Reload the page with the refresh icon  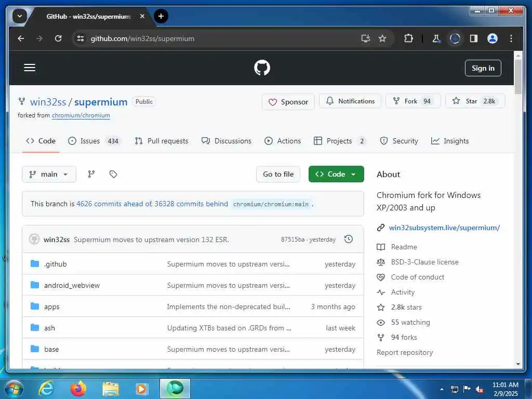(x=58, y=38)
